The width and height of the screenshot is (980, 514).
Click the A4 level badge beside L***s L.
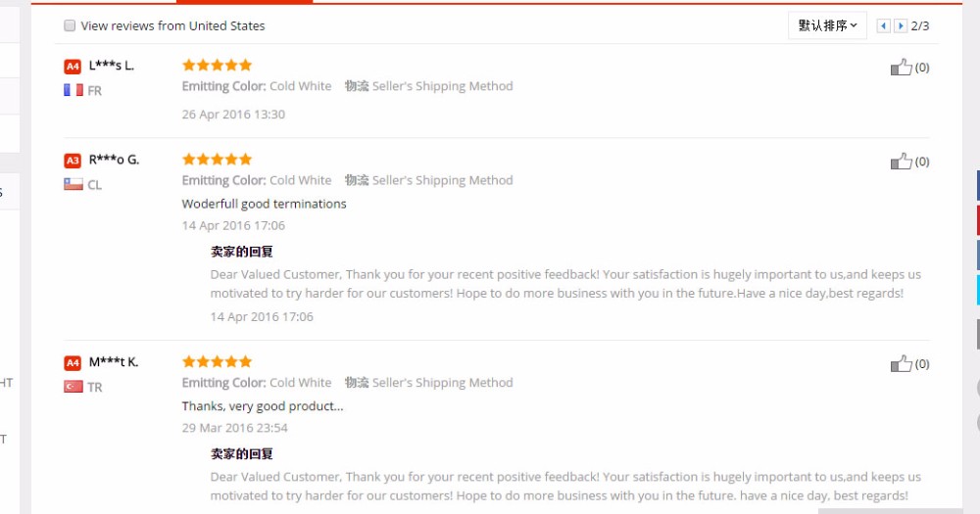pyautogui.click(x=73, y=67)
